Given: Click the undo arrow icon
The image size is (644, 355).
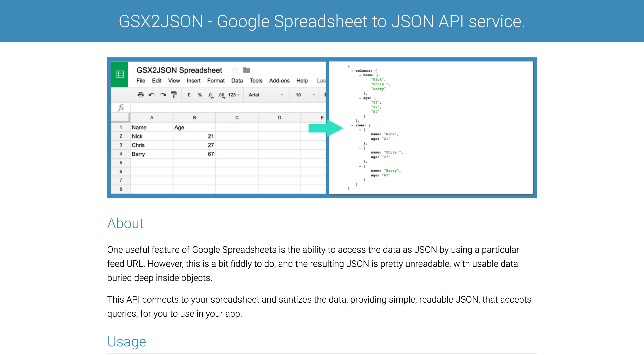Looking at the screenshot, I should [151, 95].
